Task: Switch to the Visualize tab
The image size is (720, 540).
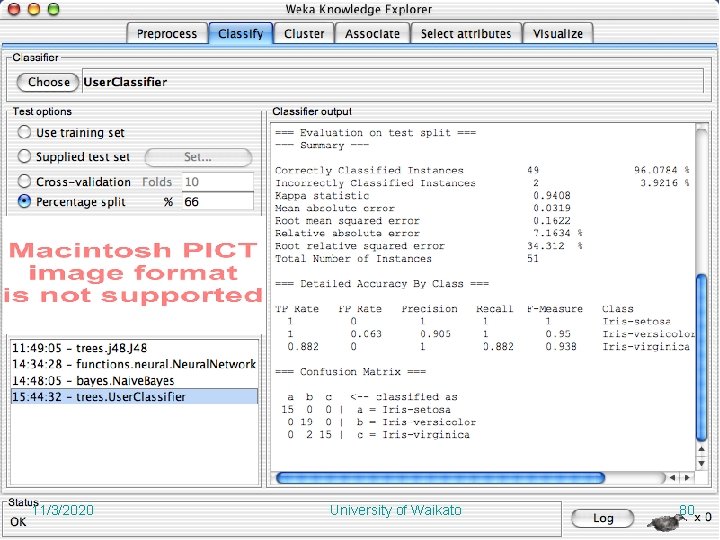Action: (558, 34)
